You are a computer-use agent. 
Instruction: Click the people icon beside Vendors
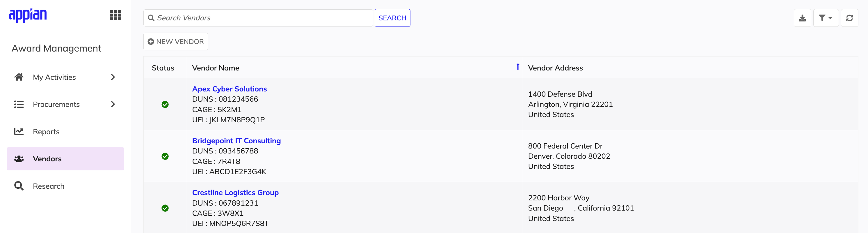point(19,159)
